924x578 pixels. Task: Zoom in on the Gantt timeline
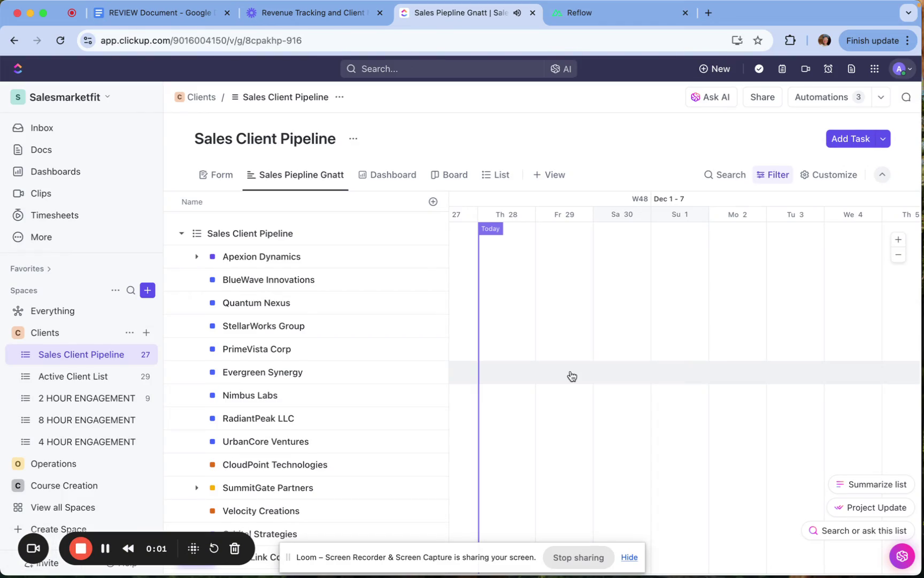[898, 240]
